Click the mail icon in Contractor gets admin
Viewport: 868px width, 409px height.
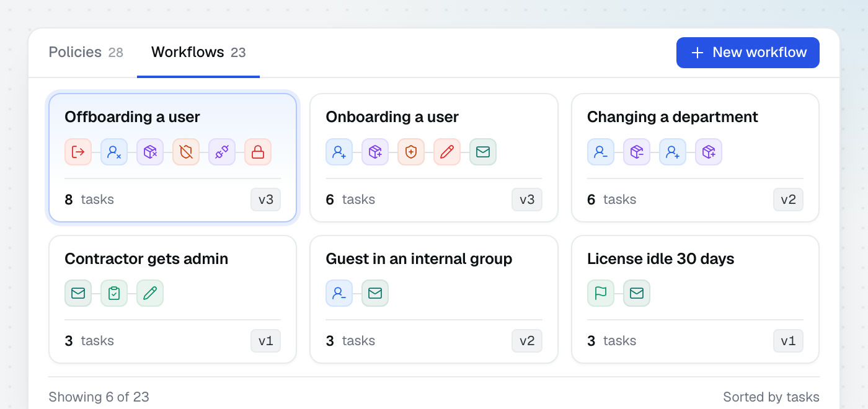point(78,293)
